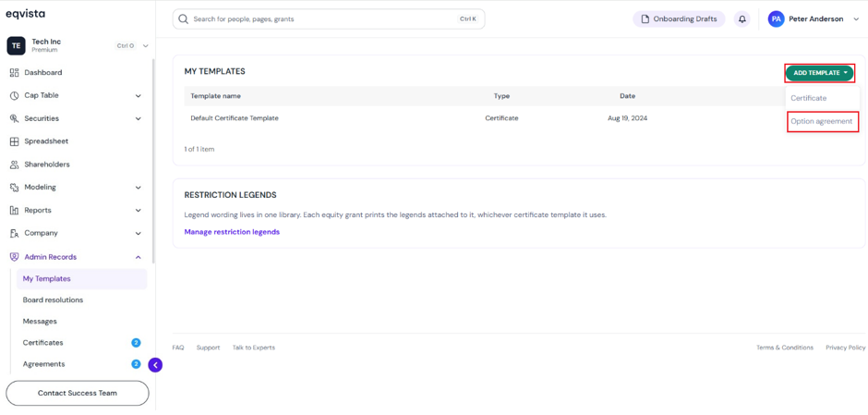
Task: Click the Admin Records shield icon
Action: [x=15, y=257]
